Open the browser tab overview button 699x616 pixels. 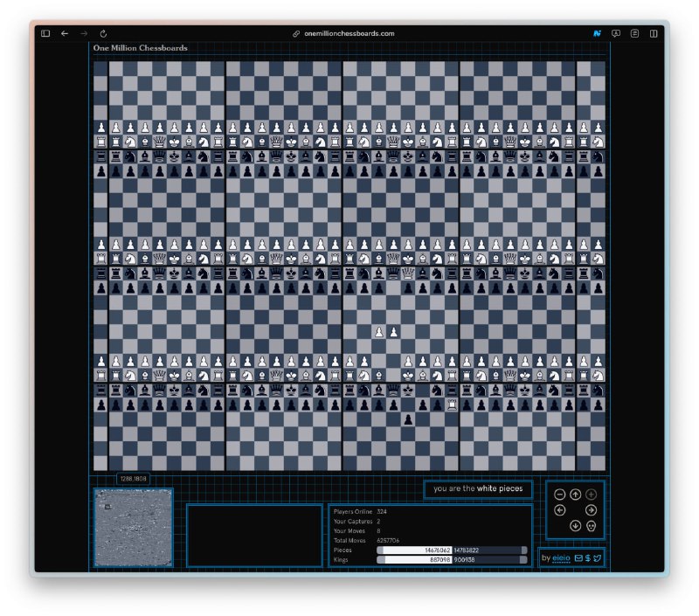[x=654, y=33]
